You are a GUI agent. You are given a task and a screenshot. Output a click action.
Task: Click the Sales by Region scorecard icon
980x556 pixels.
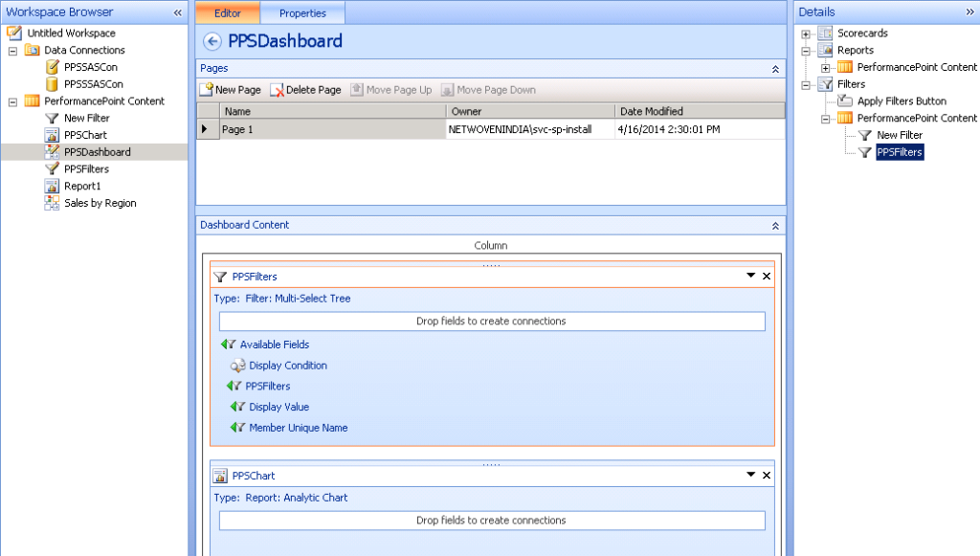point(52,203)
